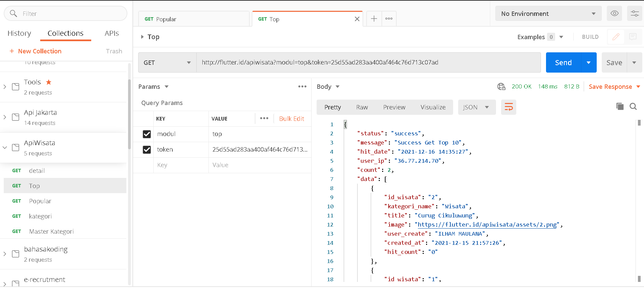Click the request URL input field
The image size is (644, 288).
point(368,62)
